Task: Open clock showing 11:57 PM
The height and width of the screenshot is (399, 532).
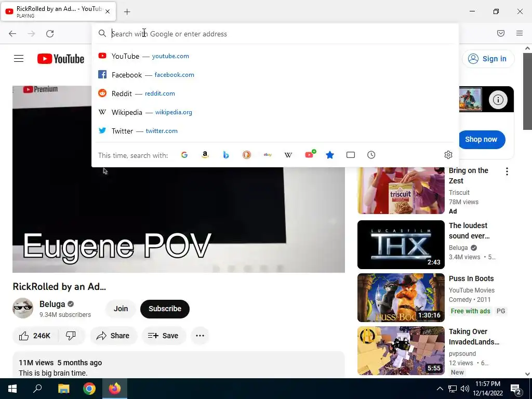Action: click(x=488, y=389)
